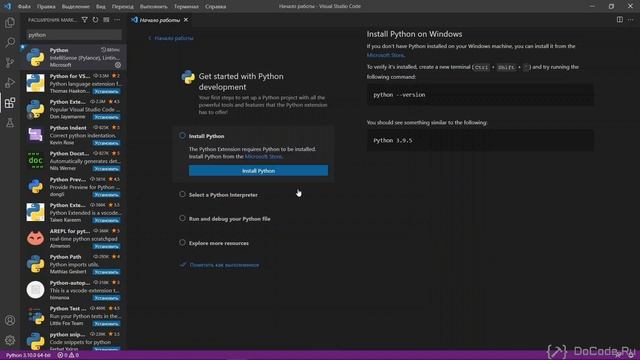This screenshot has height=360, width=640.
Task: Open the Manage gear in activity bar
Action: (x=10, y=340)
